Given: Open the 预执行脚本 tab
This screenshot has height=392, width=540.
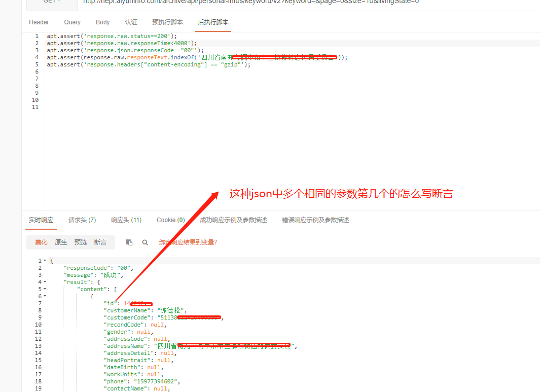Looking at the screenshot, I should 167,22.
